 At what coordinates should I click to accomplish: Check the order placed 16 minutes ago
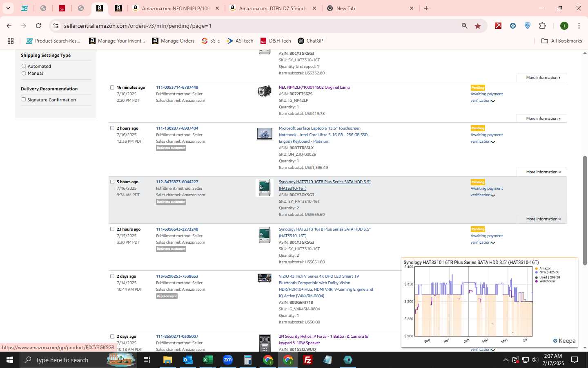click(x=112, y=87)
